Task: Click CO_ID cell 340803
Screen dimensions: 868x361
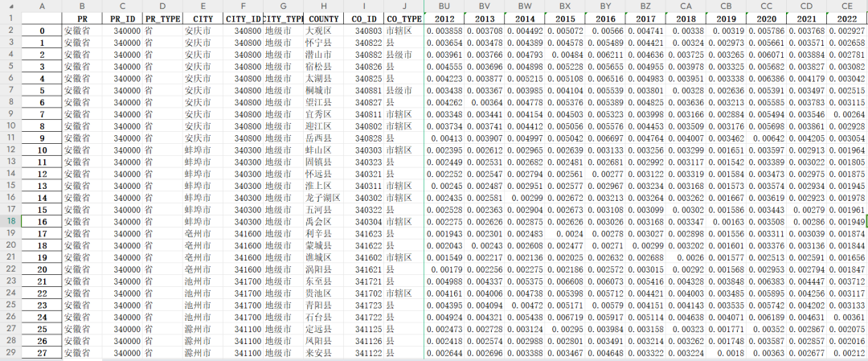Action: tap(364, 31)
